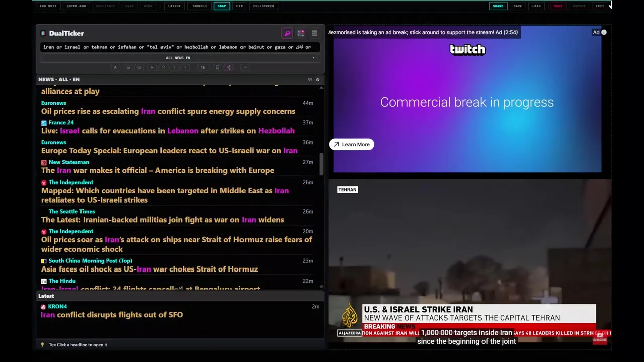This screenshot has width=644, height=362.
Task: Click scroll down arrow of news list
Action: [x=321, y=287]
